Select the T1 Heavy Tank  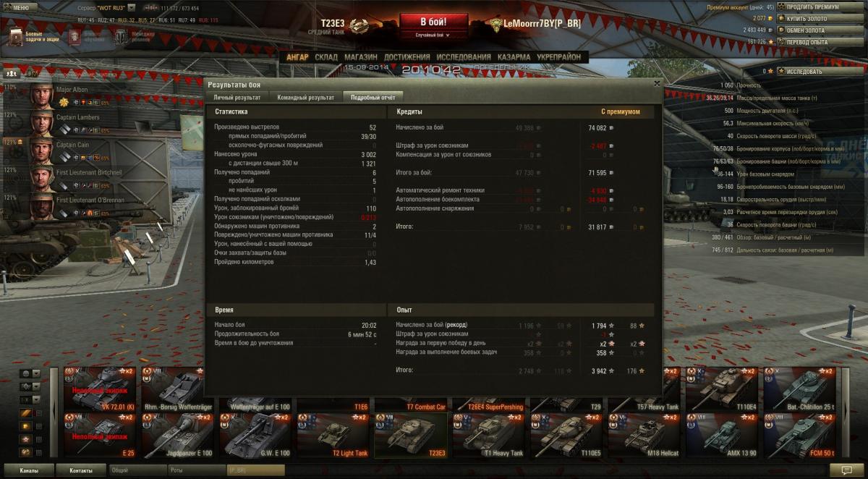[488, 435]
